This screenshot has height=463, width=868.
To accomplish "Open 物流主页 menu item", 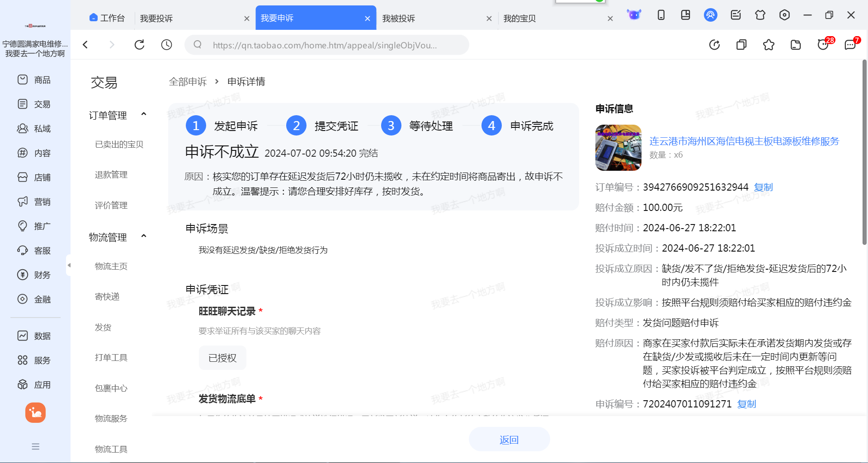I will (x=111, y=267).
